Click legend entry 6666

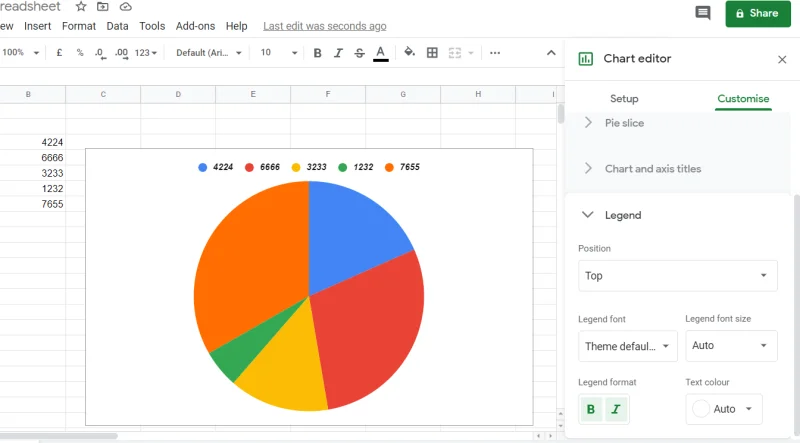(262, 167)
